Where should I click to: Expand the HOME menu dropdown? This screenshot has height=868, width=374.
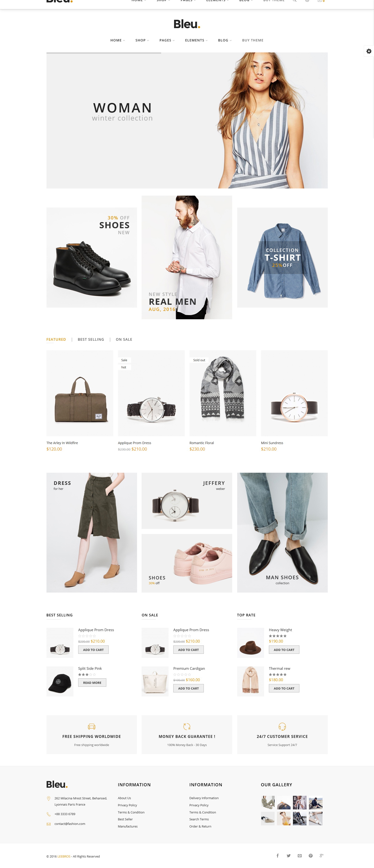click(118, 40)
